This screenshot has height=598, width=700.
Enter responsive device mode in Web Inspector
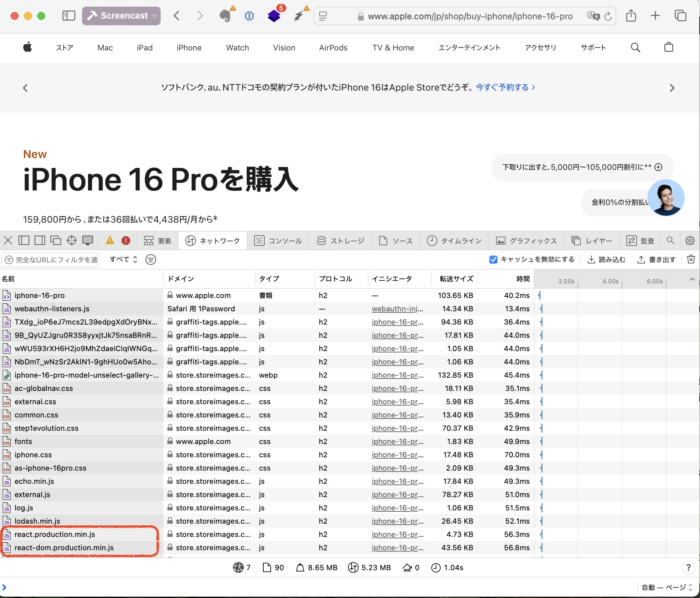[88, 240]
